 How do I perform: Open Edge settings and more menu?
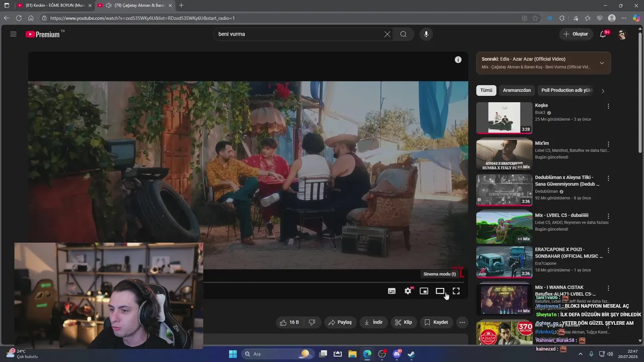[x=624, y=18]
